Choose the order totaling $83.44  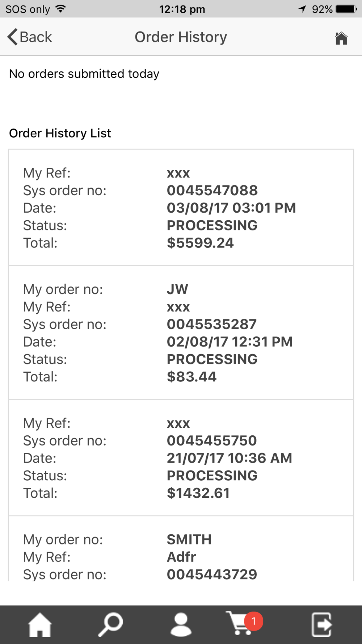[x=181, y=333]
